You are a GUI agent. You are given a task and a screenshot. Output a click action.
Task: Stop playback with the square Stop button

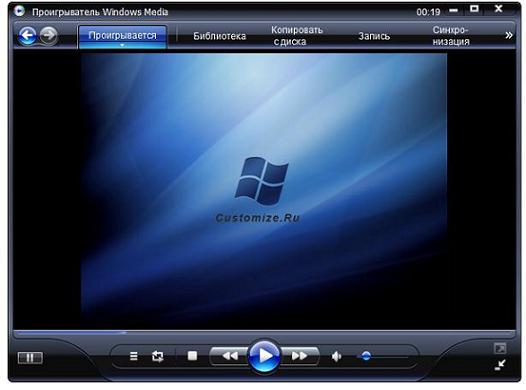point(192,356)
